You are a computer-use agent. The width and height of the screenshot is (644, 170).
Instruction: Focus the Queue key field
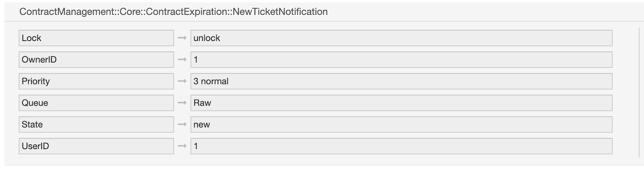tap(96, 103)
